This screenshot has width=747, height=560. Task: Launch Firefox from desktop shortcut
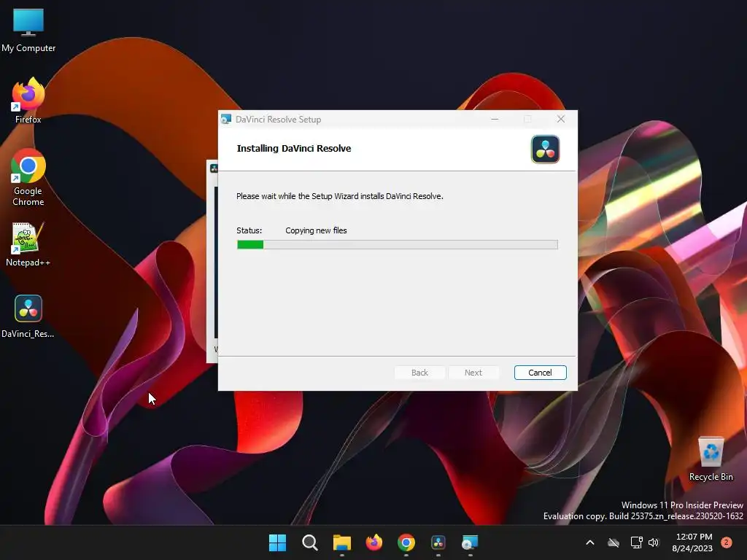click(28, 101)
